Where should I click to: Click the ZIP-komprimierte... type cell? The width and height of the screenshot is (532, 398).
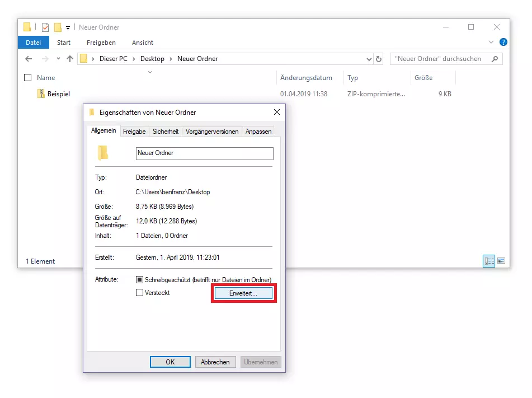pos(376,94)
